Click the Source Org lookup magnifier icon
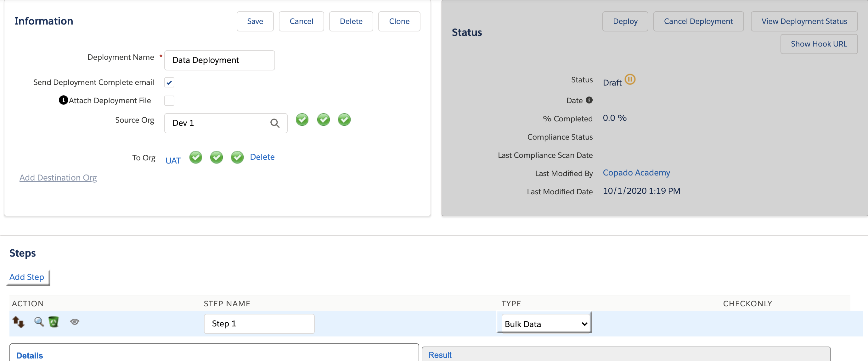 pos(275,123)
